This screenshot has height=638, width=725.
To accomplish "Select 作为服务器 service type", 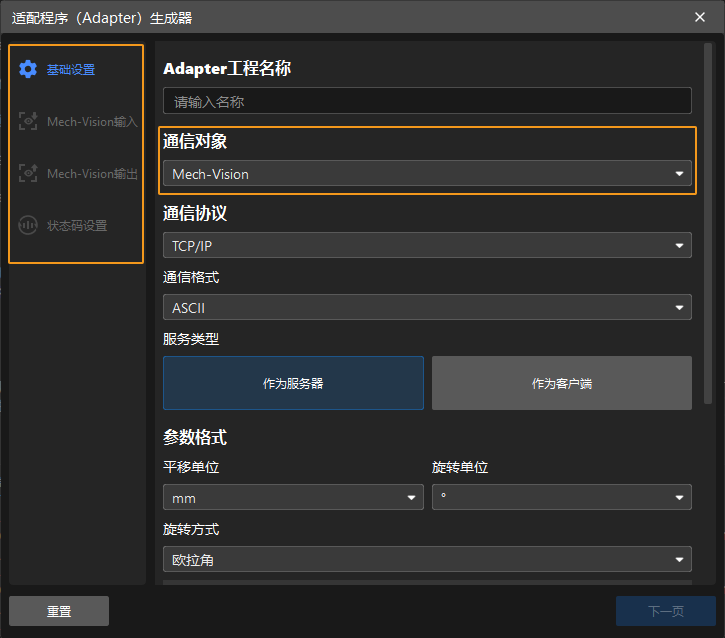I will tap(293, 383).
